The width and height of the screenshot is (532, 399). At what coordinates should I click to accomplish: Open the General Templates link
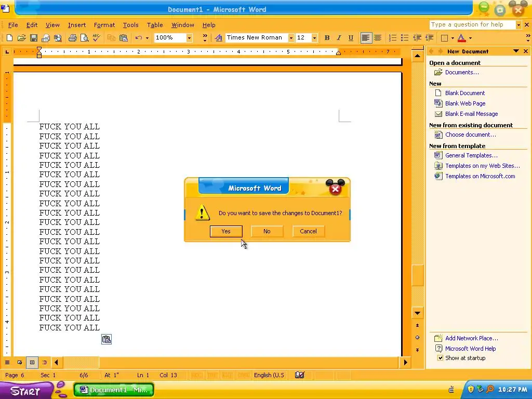pyautogui.click(x=471, y=155)
